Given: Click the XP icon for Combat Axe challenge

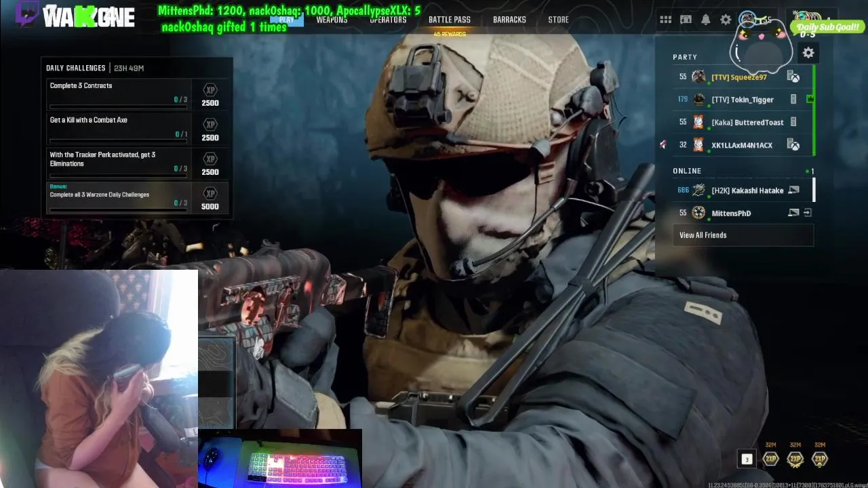Looking at the screenshot, I should pos(210,125).
